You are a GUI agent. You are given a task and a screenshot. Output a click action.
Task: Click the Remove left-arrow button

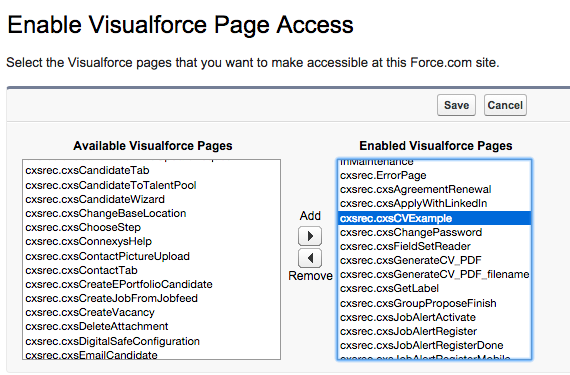pyautogui.click(x=310, y=258)
